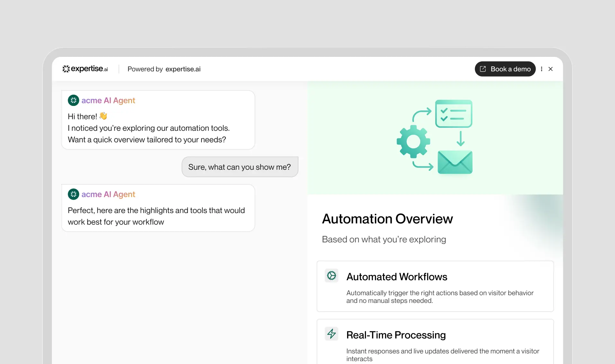The image size is (615, 364).
Task: Click the agent's greeting message bubble
Action: pyautogui.click(x=158, y=128)
